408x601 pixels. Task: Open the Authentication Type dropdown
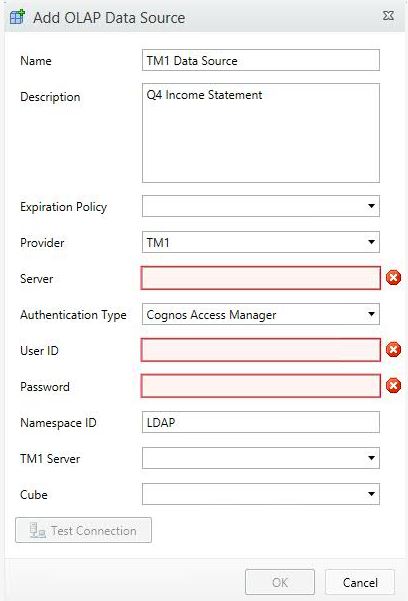(x=261, y=314)
